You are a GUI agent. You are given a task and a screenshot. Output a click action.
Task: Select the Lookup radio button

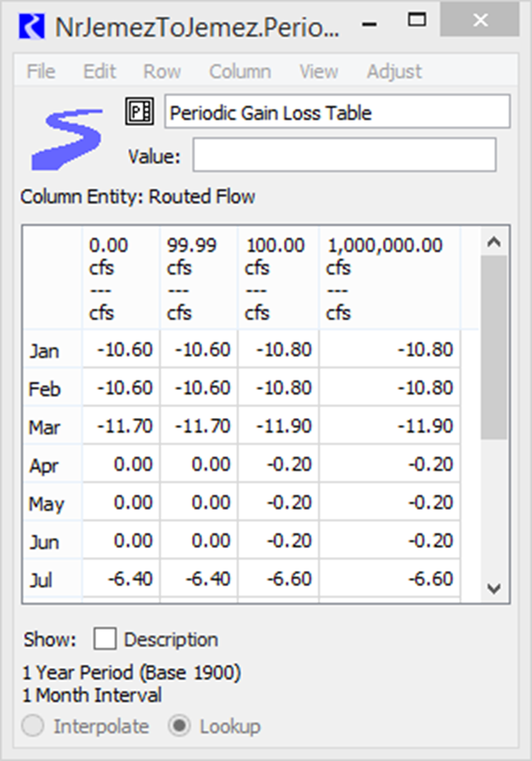[179, 726]
